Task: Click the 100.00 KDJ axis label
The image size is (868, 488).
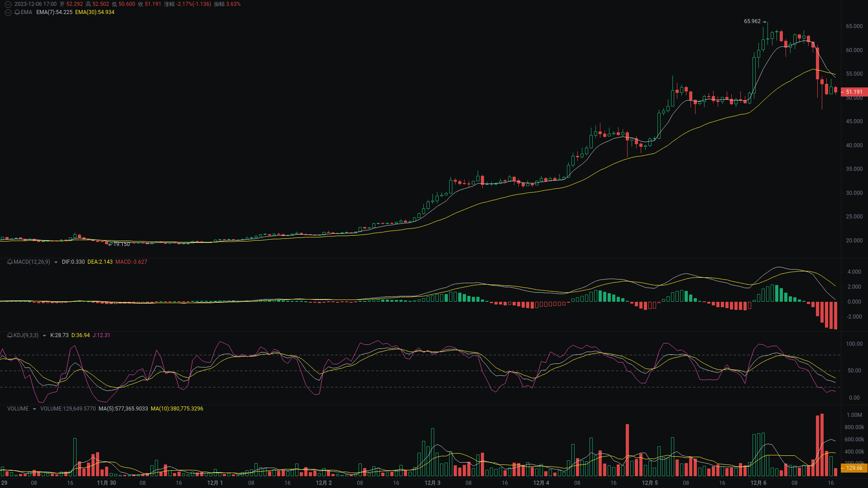Action: (x=854, y=344)
